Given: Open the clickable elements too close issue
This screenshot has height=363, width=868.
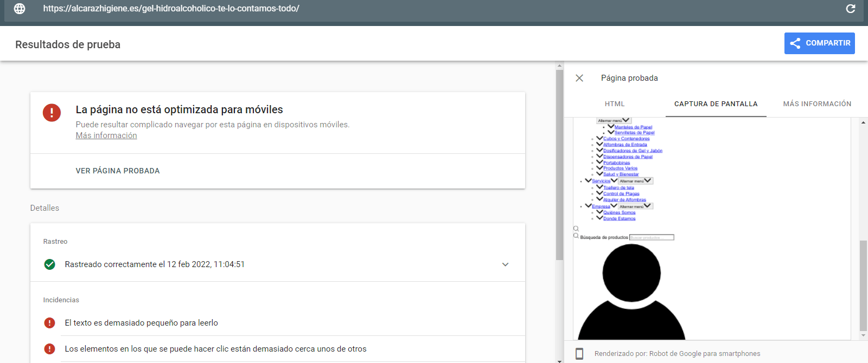Looking at the screenshot, I should (x=216, y=349).
